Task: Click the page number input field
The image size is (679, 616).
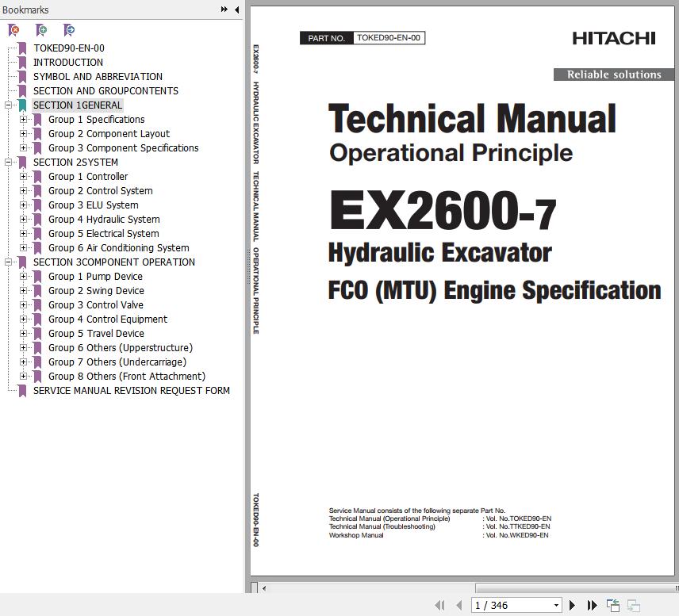Action: coord(509,605)
